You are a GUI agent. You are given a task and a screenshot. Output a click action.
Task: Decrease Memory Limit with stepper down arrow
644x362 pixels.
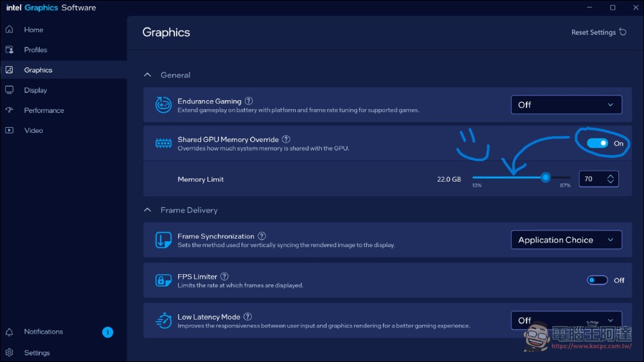click(x=611, y=181)
